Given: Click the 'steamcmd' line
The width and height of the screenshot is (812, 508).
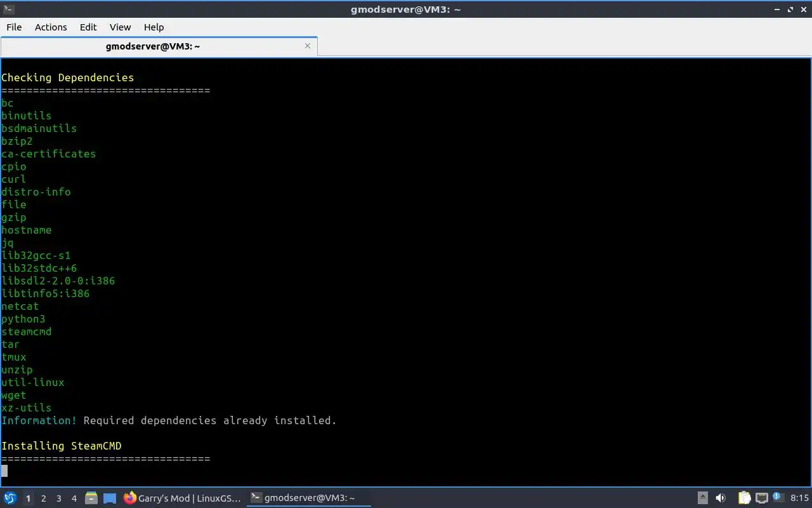Looking at the screenshot, I should [x=26, y=331].
